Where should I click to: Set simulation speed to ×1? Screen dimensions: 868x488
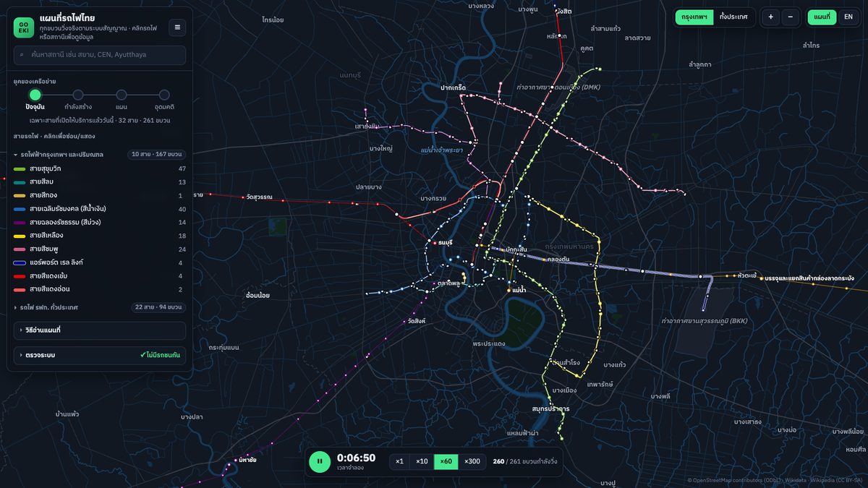click(x=399, y=461)
